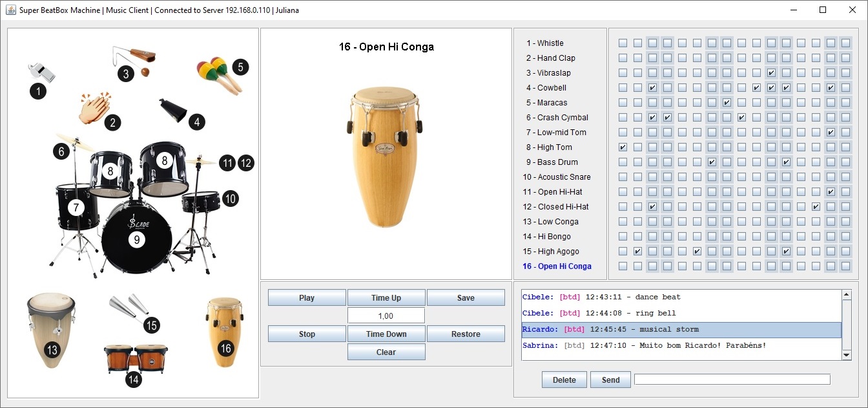Click the '7 - Low-mid Tom' label

click(557, 133)
